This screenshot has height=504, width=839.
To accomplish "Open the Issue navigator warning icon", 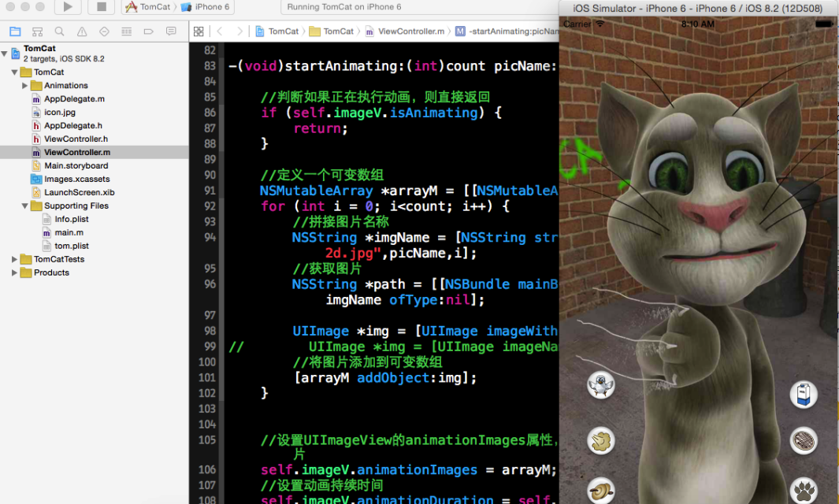I will point(82,31).
